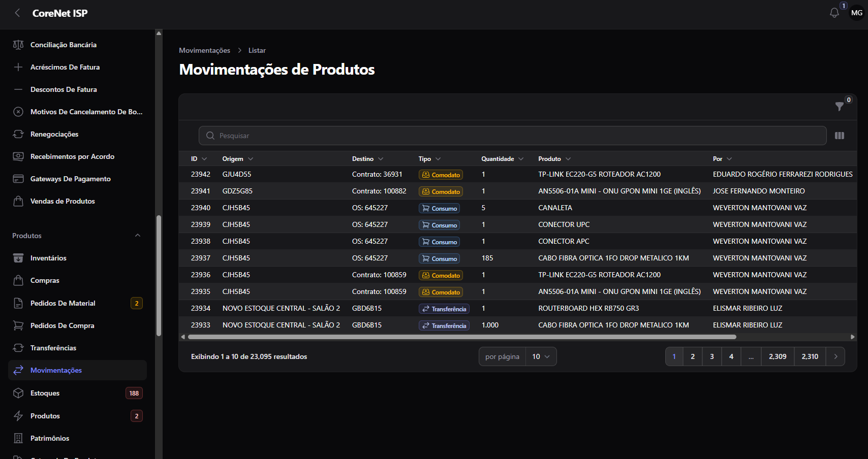Image resolution: width=868 pixels, height=459 pixels.
Task: Click the Conciliação Bancária scales icon
Action: click(18, 45)
